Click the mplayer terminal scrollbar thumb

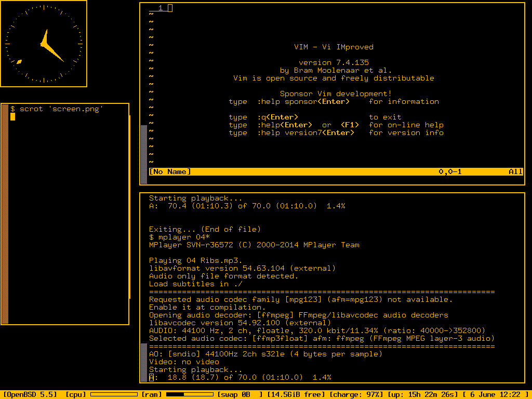point(144,362)
